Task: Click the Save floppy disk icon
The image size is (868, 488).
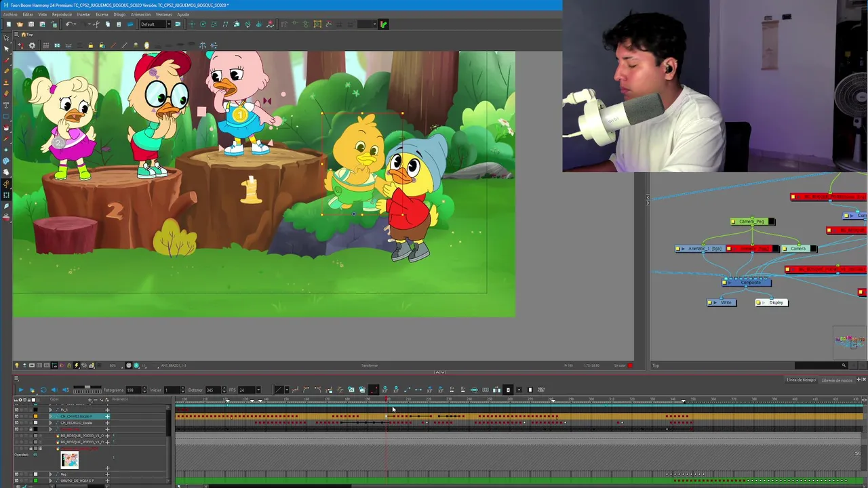Action: pyautogui.click(x=31, y=24)
